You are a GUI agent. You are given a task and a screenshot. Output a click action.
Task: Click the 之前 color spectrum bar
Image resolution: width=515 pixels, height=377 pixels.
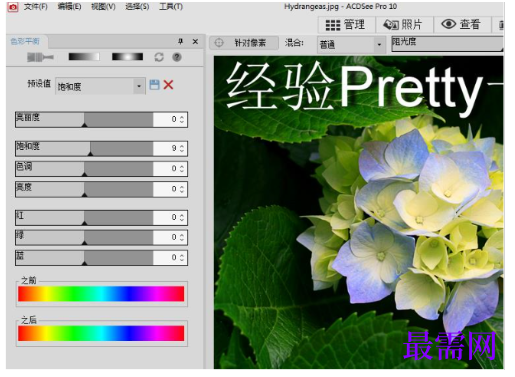point(101,294)
